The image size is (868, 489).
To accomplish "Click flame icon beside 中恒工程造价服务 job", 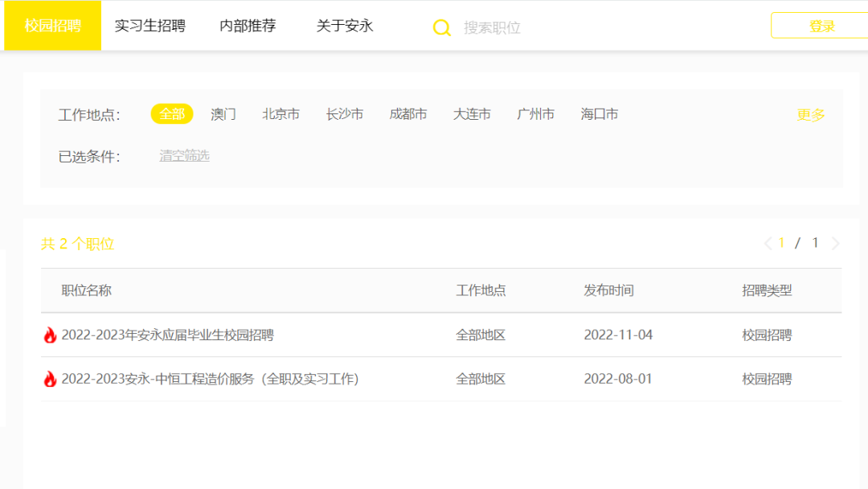I will 50,379.
